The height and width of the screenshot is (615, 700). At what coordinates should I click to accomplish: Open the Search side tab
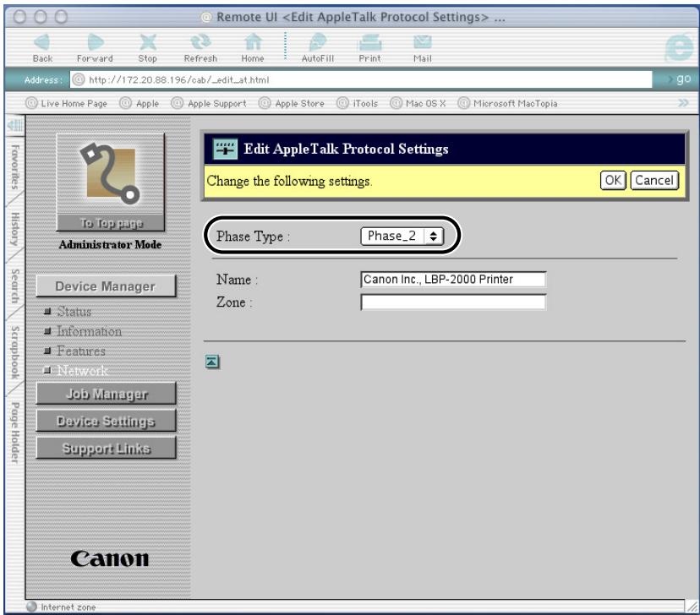click(15, 286)
